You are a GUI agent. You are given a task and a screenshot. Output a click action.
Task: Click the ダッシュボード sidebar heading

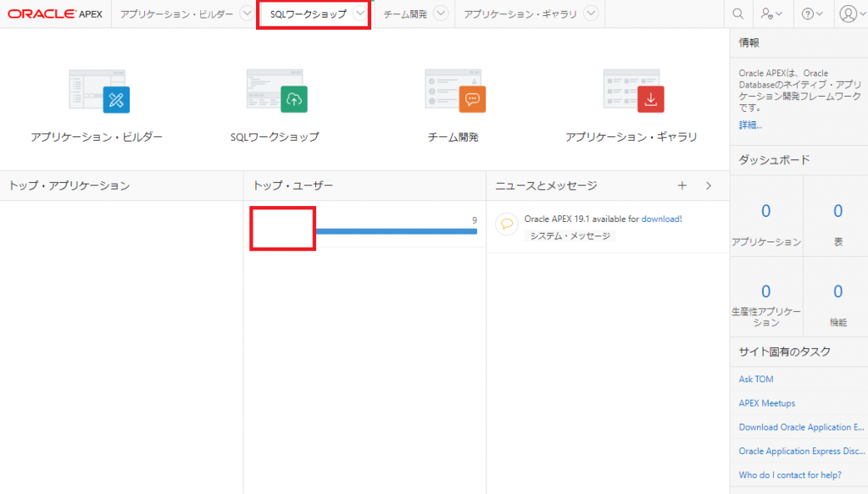click(x=774, y=160)
